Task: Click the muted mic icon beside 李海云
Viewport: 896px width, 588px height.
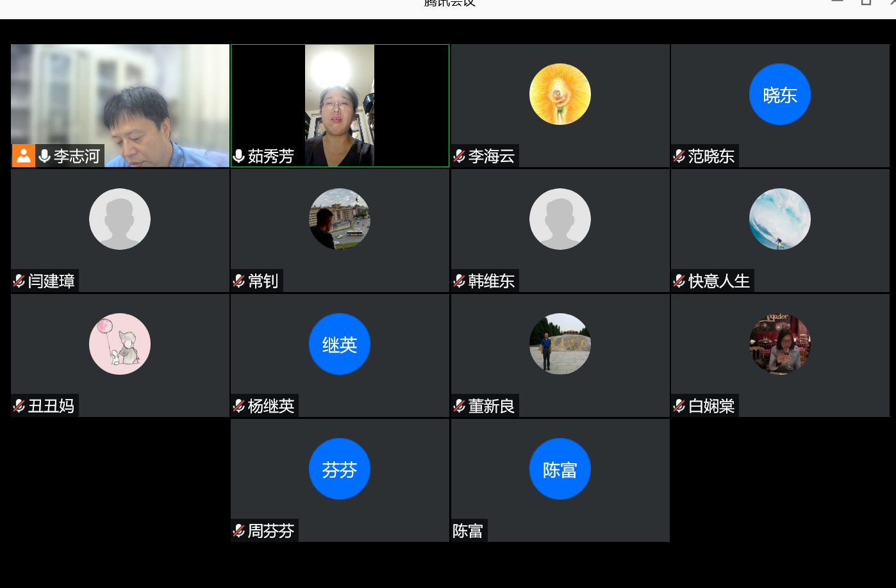Action: (x=460, y=156)
